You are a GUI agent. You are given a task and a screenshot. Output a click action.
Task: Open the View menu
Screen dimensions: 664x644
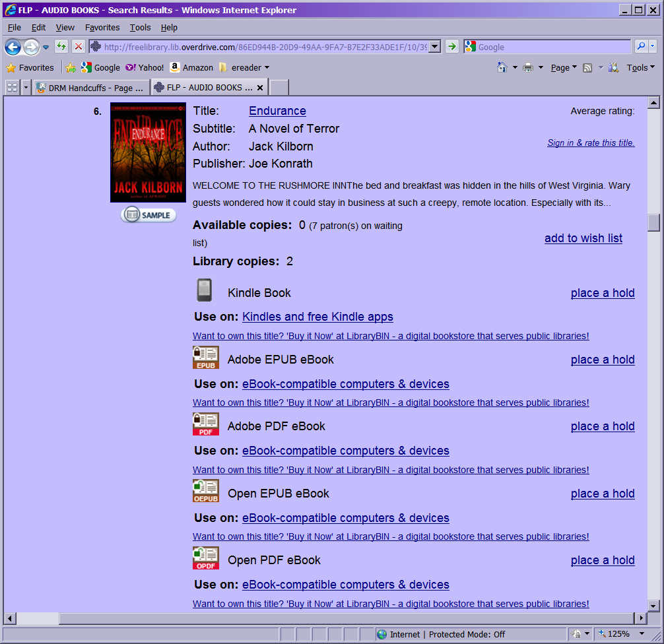pyautogui.click(x=65, y=28)
